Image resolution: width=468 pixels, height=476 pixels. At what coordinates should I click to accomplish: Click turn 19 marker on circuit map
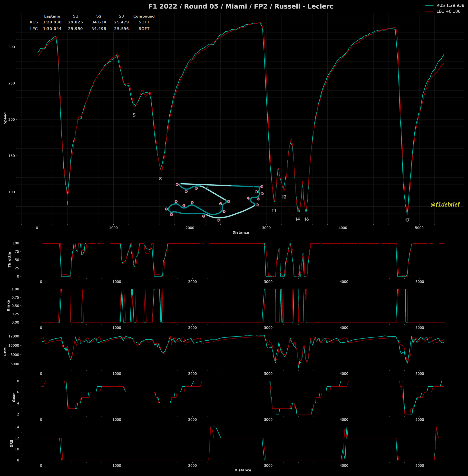[x=196, y=188]
